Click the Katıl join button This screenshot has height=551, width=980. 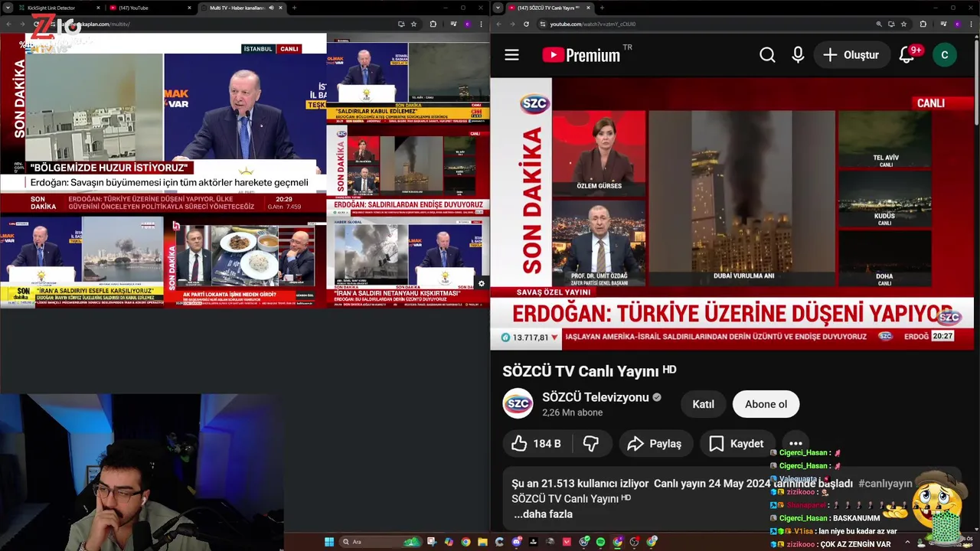[x=703, y=404]
